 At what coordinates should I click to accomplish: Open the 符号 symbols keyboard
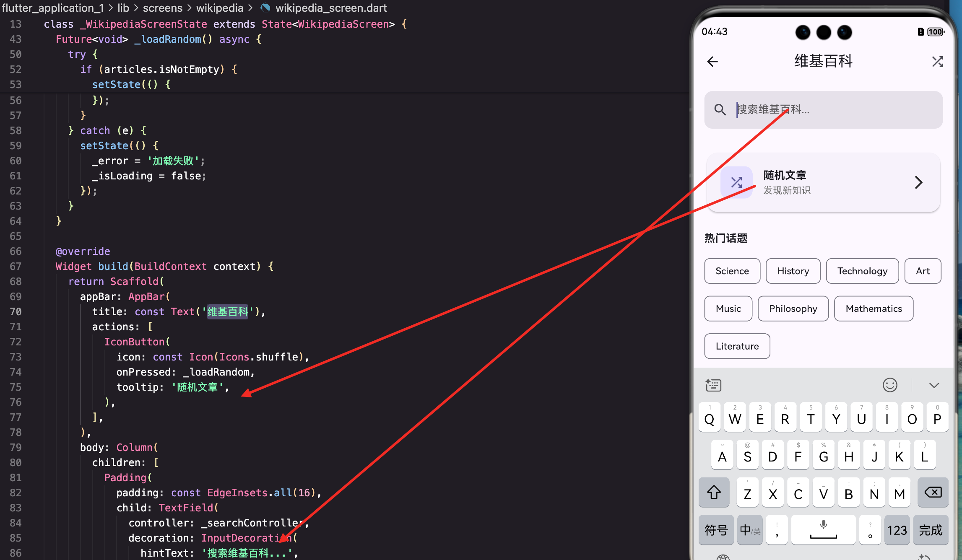point(716,530)
